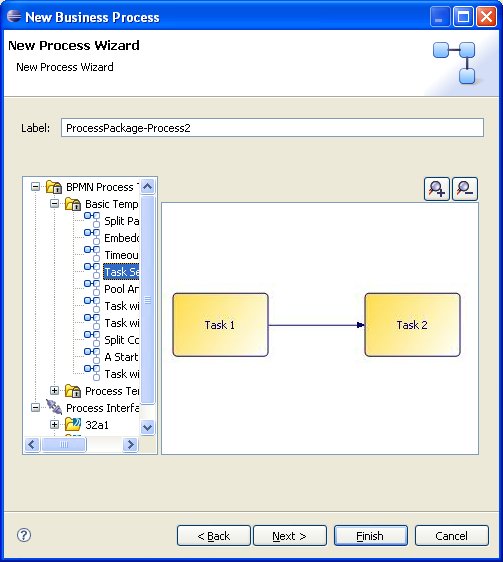Click the tree scroll down arrow
The width and height of the screenshot is (503, 562).
pyautogui.click(x=147, y=427)
